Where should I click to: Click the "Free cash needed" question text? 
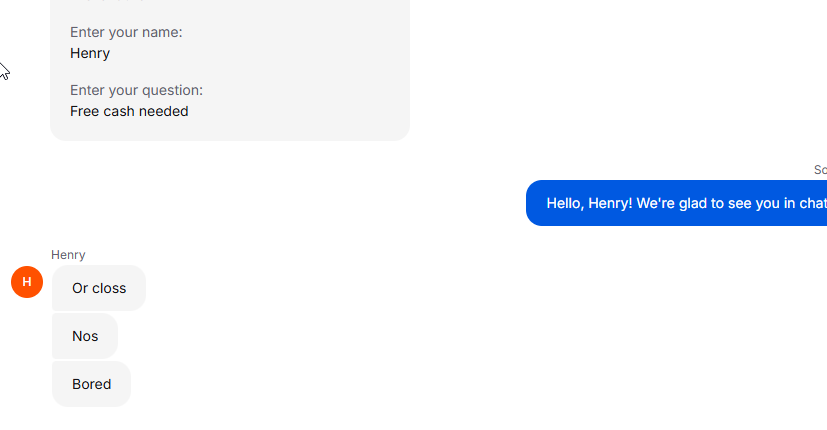pos(129,111)
